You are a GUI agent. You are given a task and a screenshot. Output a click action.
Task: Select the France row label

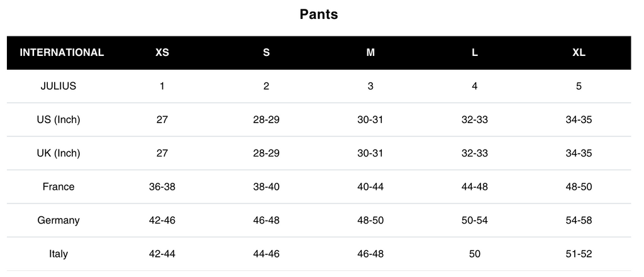pos(58,187)
